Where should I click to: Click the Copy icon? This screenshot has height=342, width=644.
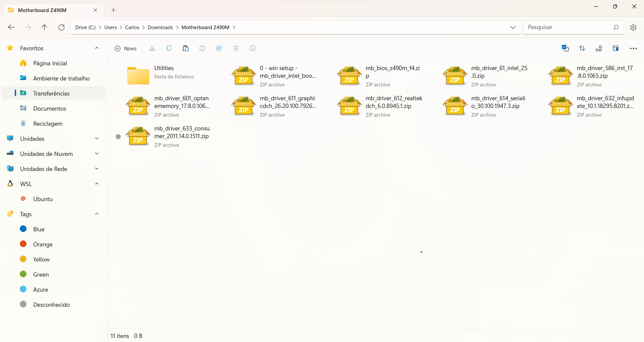169,48
